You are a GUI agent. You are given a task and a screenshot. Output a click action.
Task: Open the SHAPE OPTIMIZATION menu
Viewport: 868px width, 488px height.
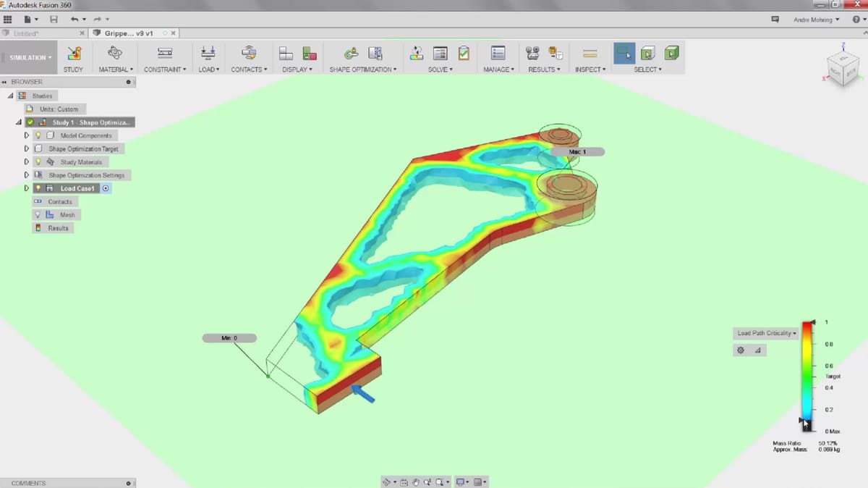[363, 70]
